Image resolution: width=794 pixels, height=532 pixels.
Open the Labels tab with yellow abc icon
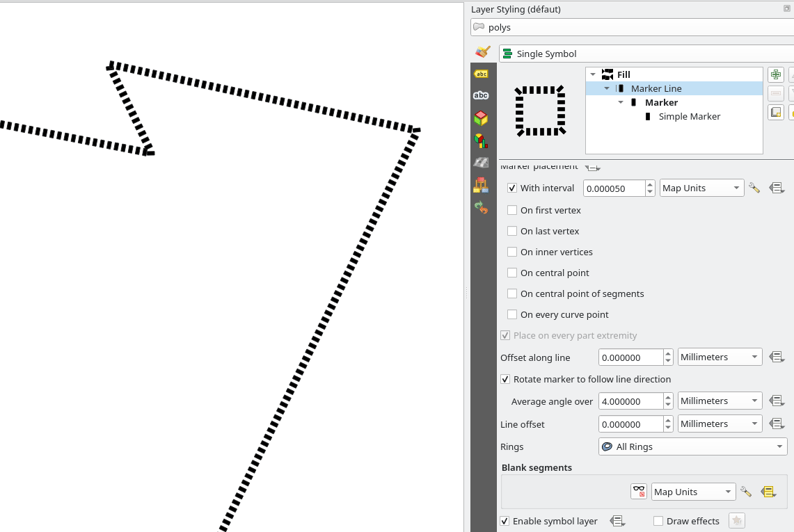tap(481, 74)
